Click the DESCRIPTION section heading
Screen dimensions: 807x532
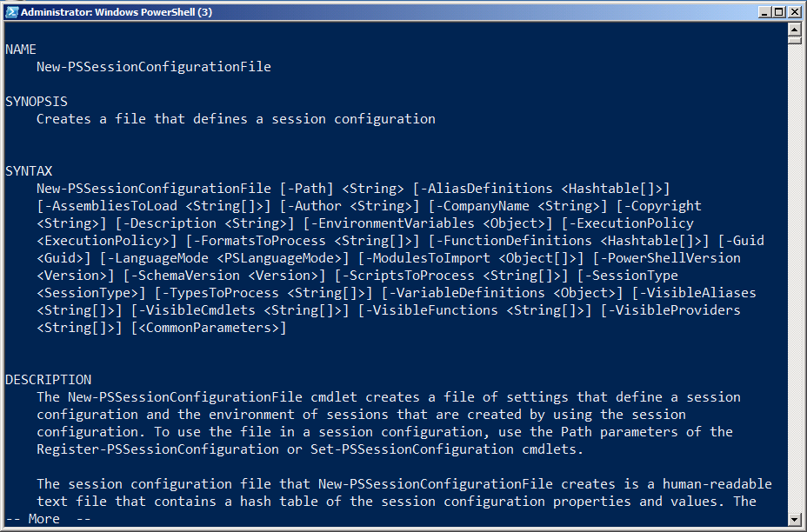click(49, 380)
